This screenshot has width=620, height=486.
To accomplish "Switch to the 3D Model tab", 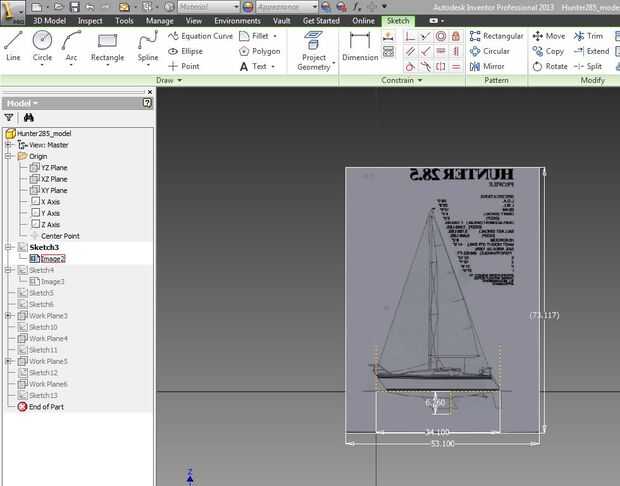I will 49,21.
